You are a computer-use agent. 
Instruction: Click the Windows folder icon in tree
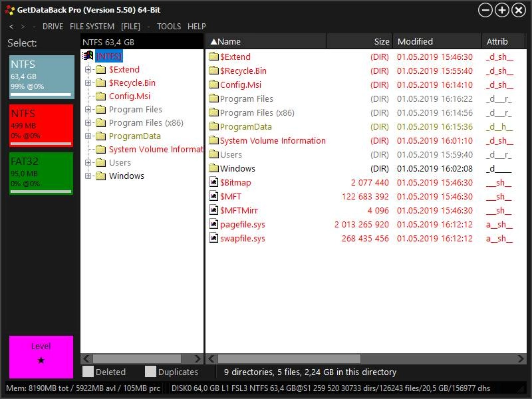pyautogui.click(x=101, y=176)
